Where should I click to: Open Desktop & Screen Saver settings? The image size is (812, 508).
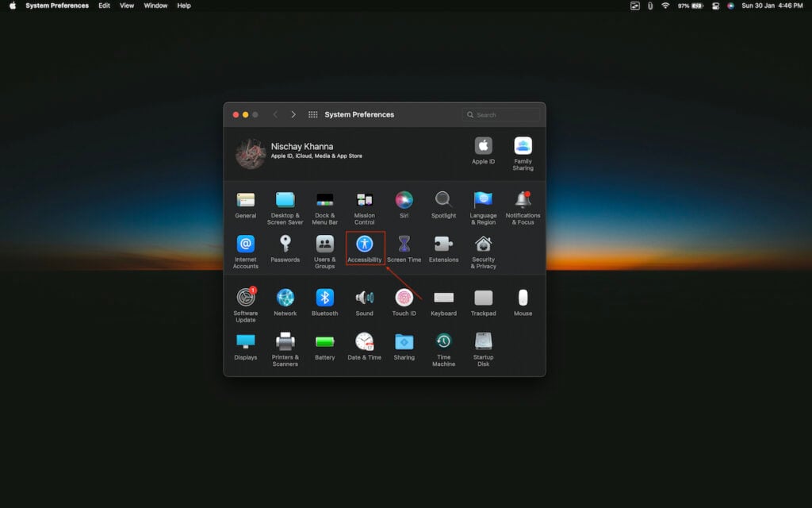point(285,208)
